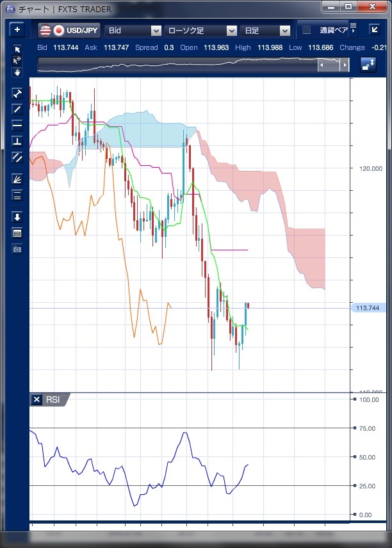Pick the parallel channel lines tool
This screenshot has height=548, width=392.
click(x=17, y=157)
